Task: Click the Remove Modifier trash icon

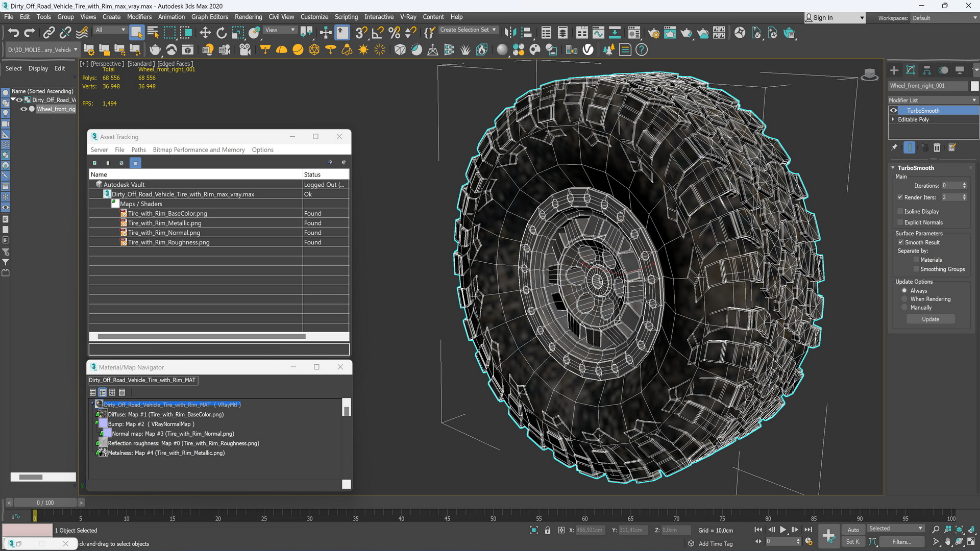Action: click(937, 147)
